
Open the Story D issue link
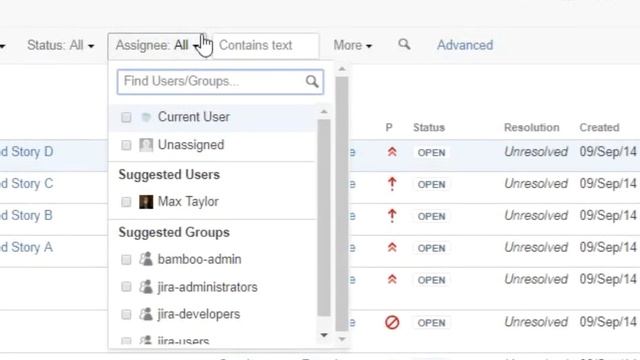[x=27, y=152]
